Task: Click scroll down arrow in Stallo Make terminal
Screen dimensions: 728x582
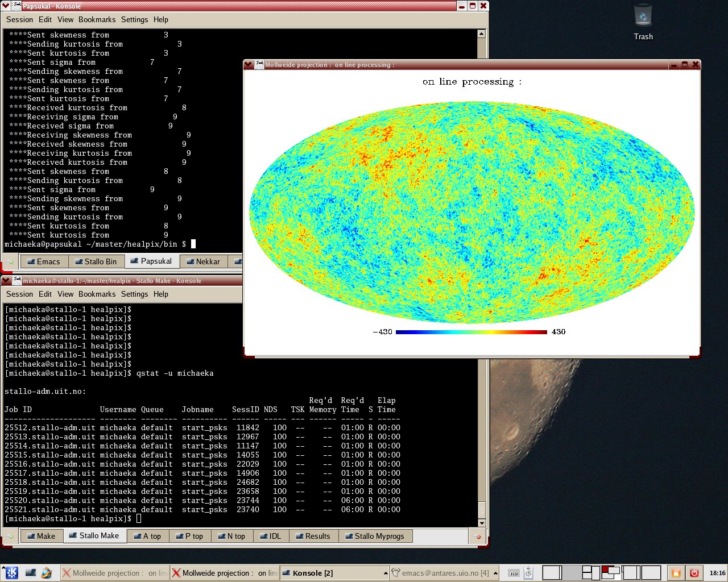Action: pyautogui.click(x=482, y=523)
